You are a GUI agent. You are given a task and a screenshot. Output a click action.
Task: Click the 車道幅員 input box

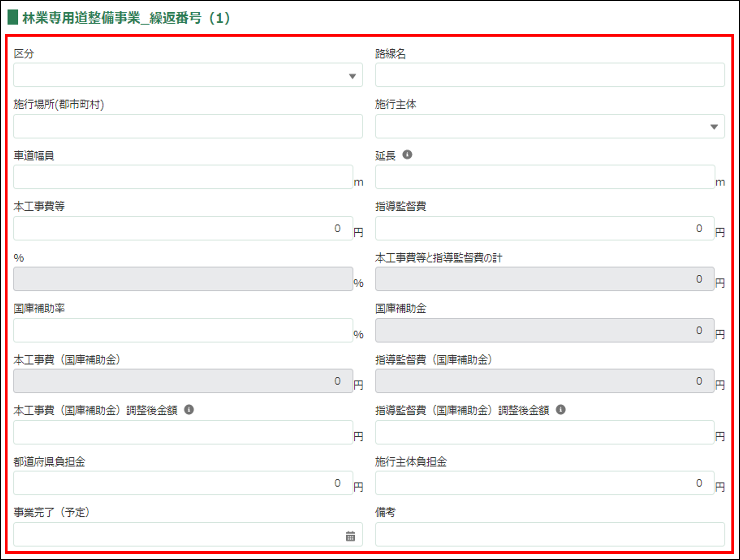coord(183,177)
